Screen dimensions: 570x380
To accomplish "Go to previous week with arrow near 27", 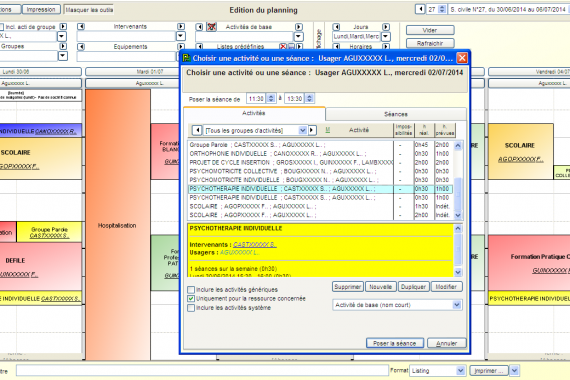I will 420,9.
